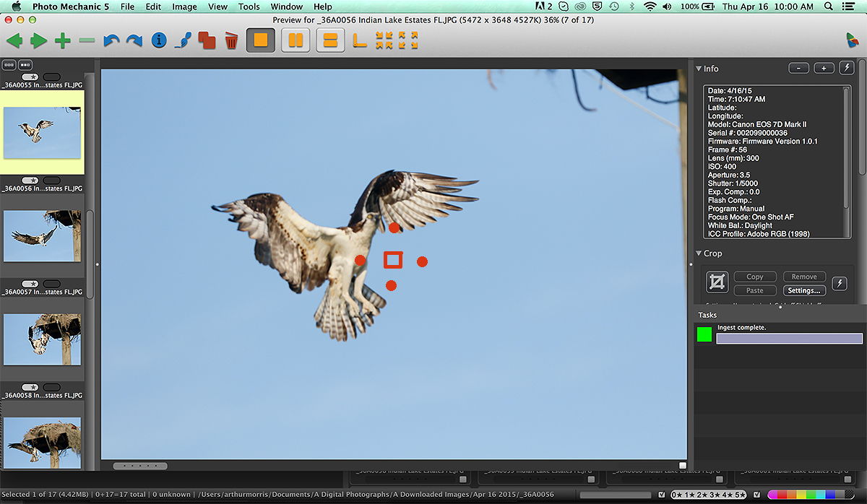
Task: Open the Apple menu
Action: (x=15, y=6)
